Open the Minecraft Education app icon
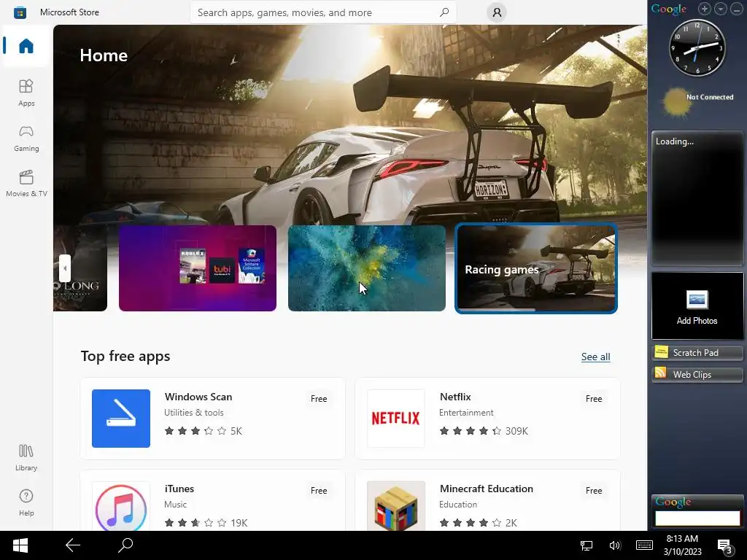Image resolution: width=747 pixels, height=560 pixels. pos(396,507)
